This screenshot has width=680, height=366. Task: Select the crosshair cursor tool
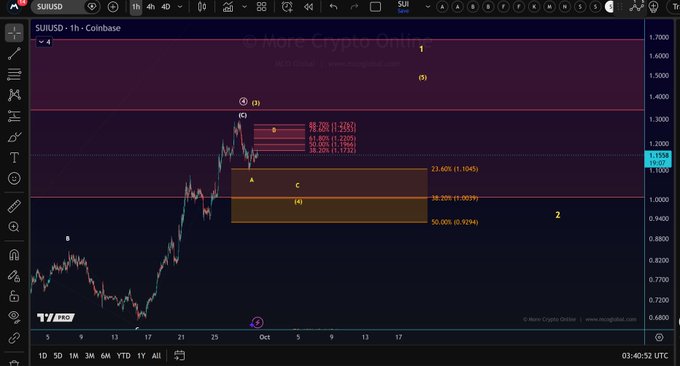click(14, 33)
